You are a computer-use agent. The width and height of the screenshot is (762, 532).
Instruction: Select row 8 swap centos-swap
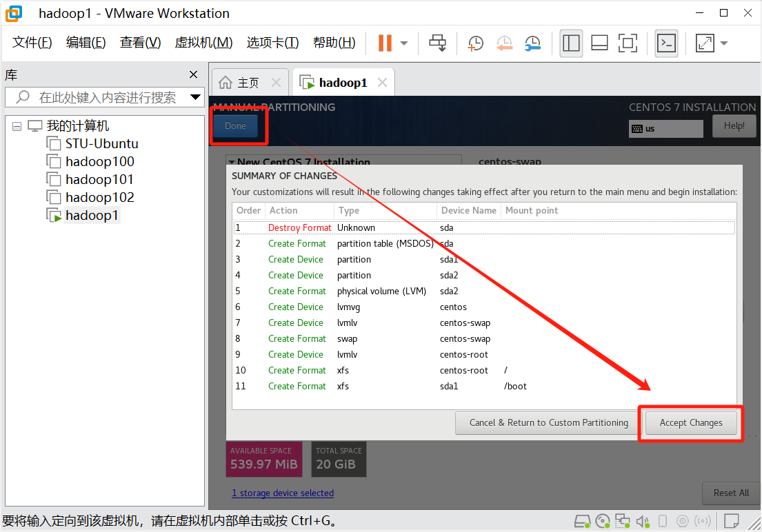(484, 338)
